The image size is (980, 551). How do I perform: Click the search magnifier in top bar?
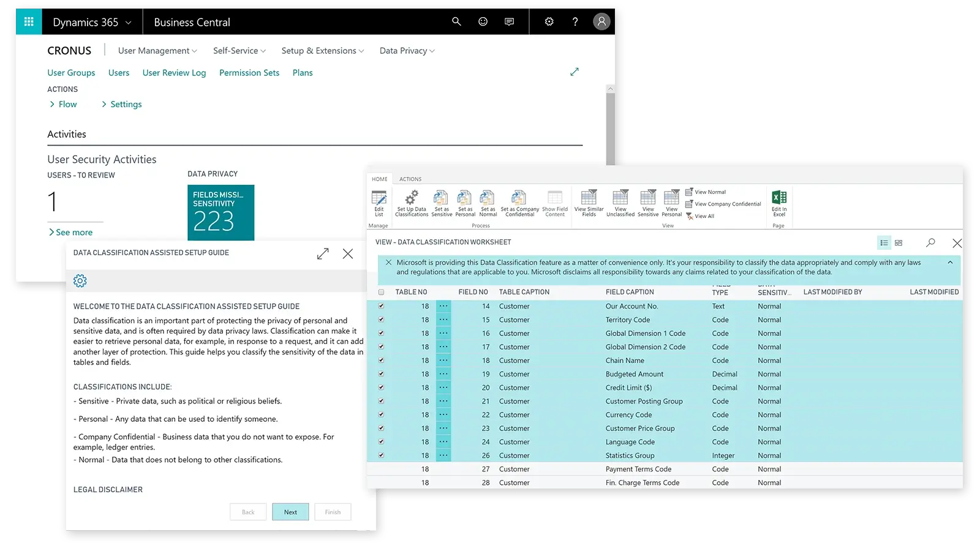pos(456,21)
